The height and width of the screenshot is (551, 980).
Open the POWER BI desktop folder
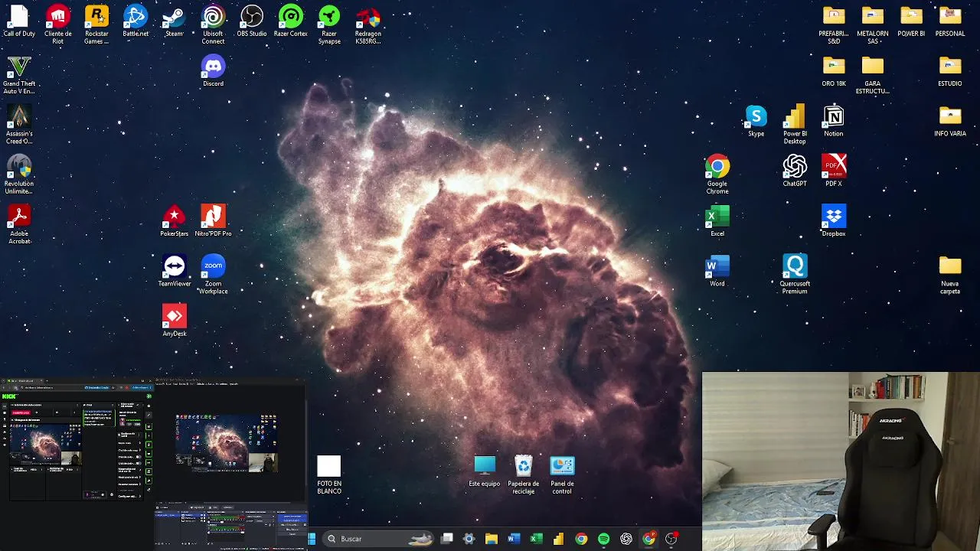(911, 21)
